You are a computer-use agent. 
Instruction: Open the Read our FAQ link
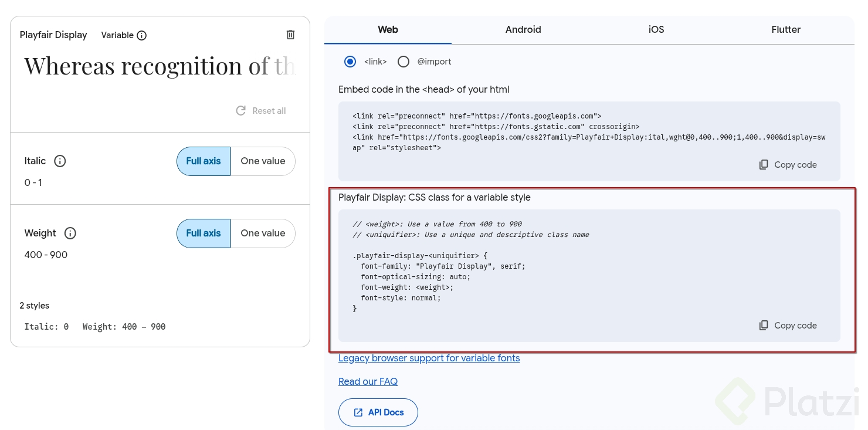click(368, 381)
